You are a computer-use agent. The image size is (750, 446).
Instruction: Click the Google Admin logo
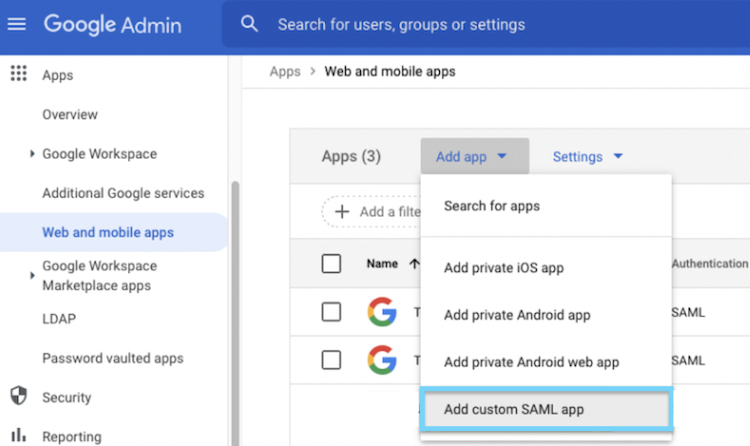[113, 24]
